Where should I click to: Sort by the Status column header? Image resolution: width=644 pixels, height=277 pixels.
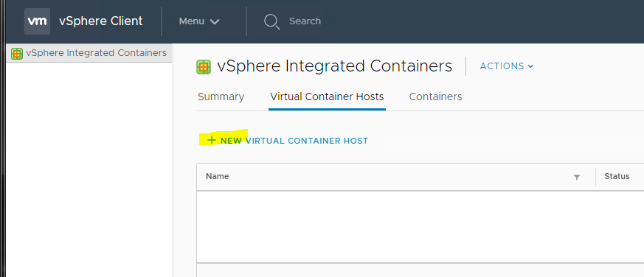click(x=617, y=177)
